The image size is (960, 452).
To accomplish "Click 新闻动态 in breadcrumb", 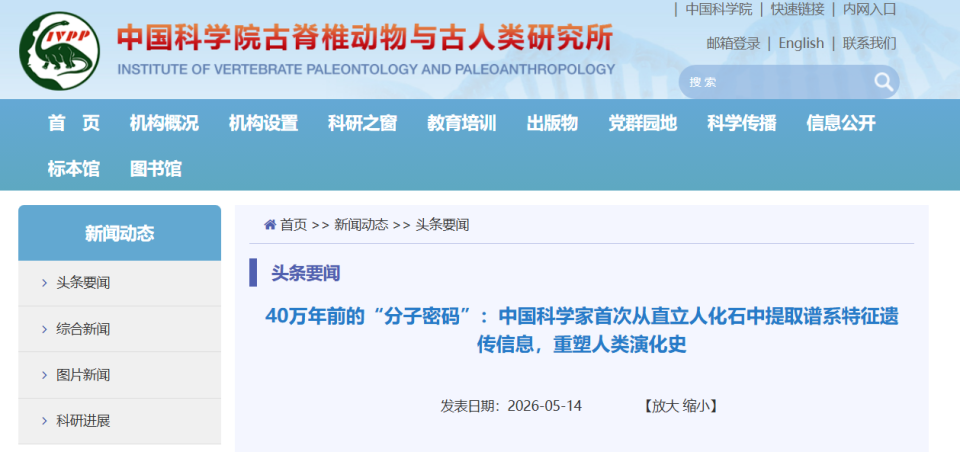I will (x=361, y=225).
